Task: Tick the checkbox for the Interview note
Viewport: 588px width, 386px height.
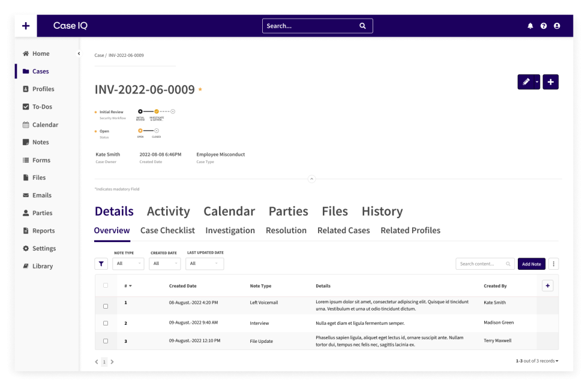Action: click(106, 323)
